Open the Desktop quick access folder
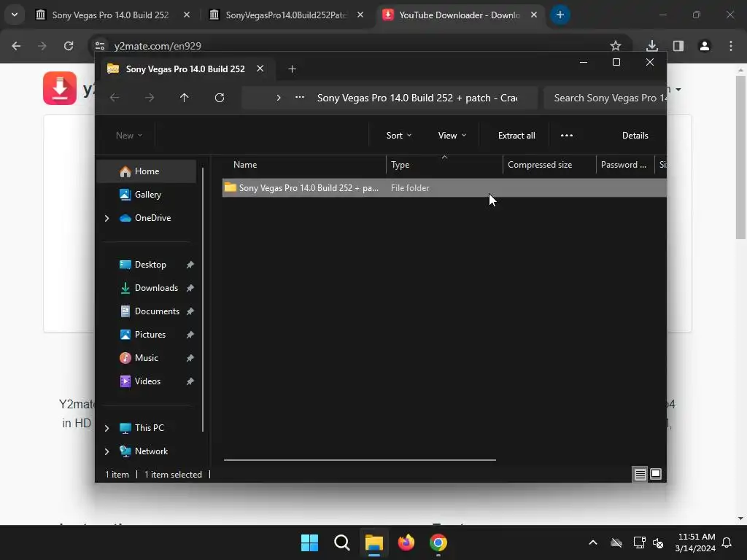This screenshot has width=747, height=560. 150,265
